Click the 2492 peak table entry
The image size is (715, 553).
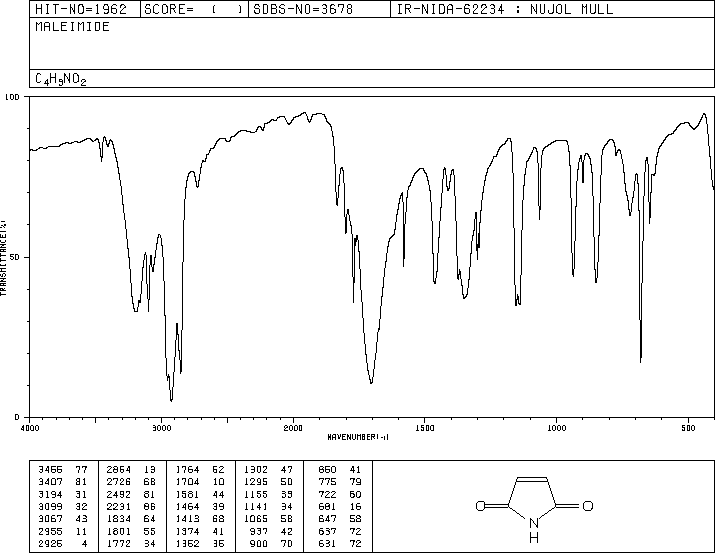[x=131, y=494]
